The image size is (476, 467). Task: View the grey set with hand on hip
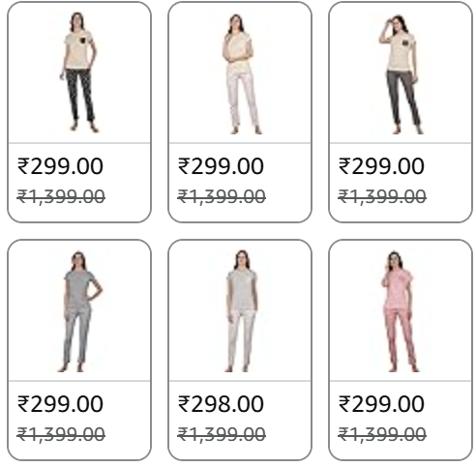[79, 311]
